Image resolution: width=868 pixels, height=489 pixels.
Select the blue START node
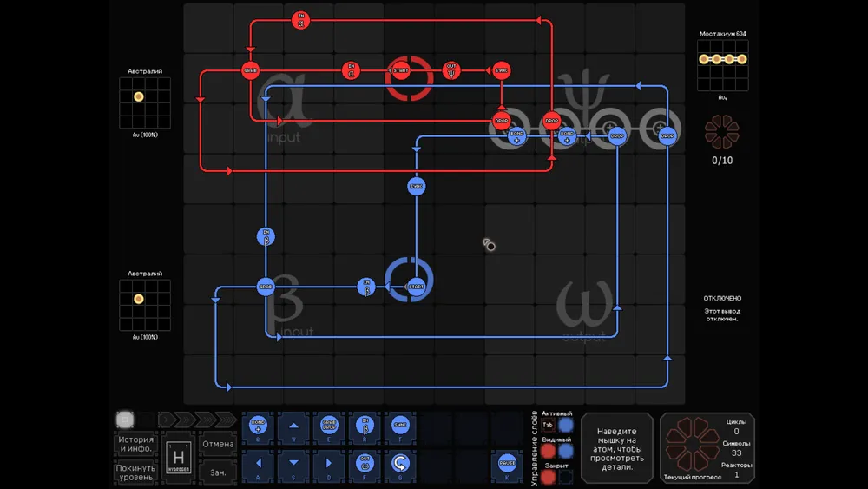(x=416, y=287)
